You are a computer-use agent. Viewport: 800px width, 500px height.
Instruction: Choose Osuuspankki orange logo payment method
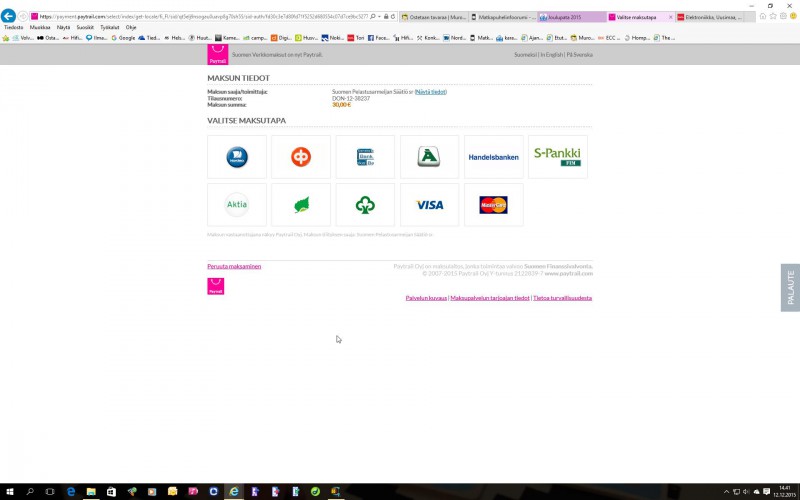click(x=301, y=157)
